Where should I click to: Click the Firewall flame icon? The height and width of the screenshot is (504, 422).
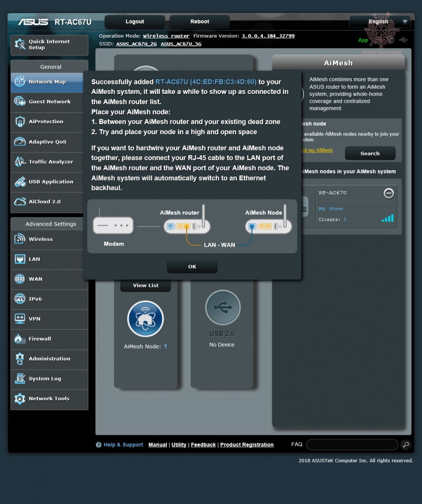(20, 339)
